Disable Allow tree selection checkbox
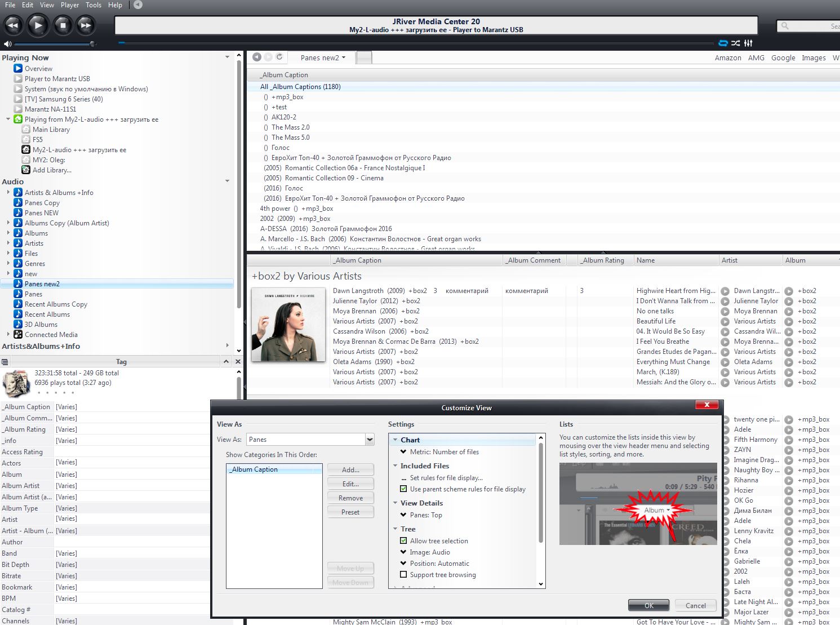 pyautogui.click(x=403, y=541)
